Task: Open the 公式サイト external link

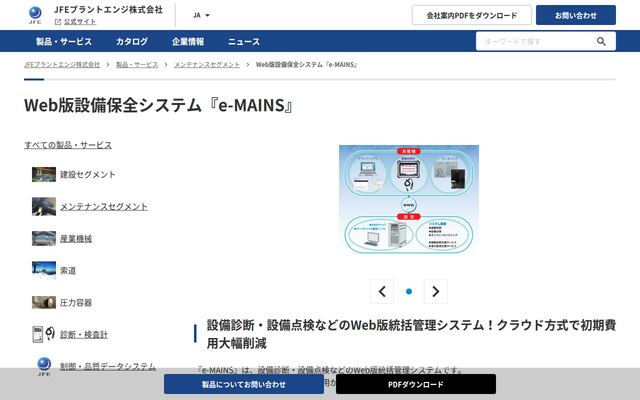Action: (x=76, y=22)
